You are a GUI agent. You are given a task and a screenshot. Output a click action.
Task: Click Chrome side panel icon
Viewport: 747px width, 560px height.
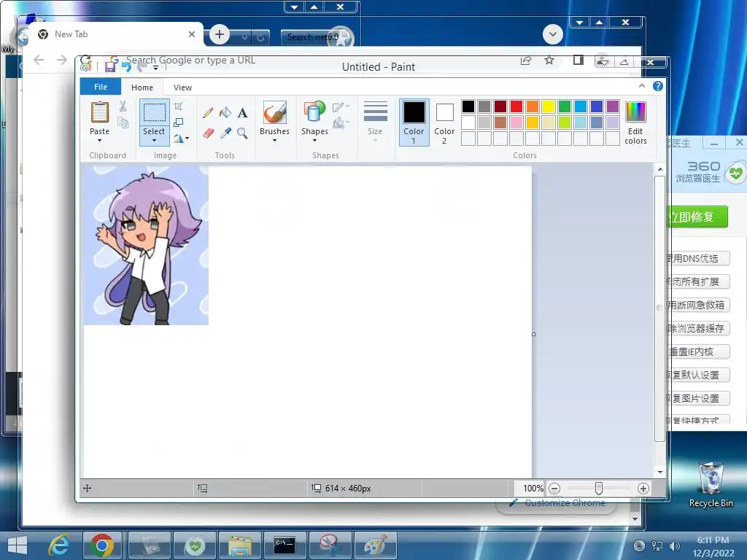coord(578,60)
